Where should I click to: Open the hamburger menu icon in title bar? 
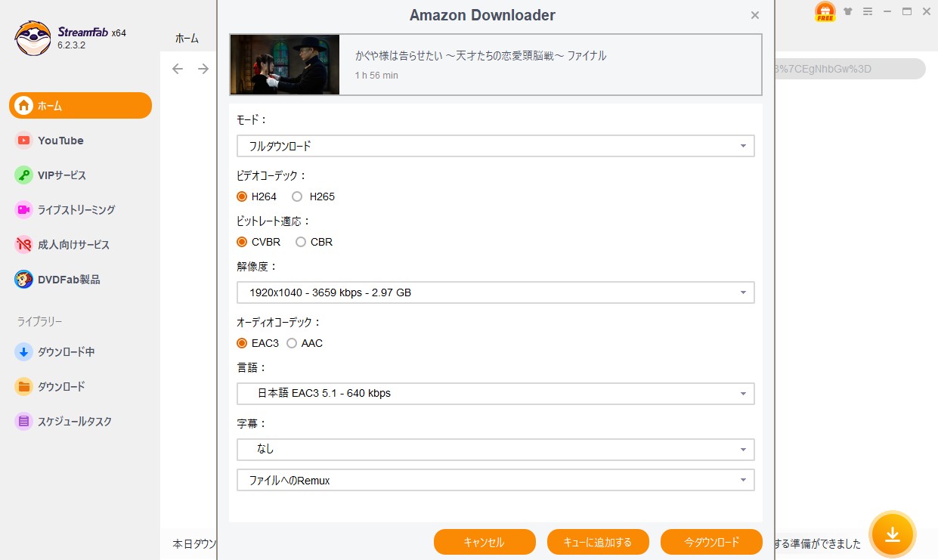[x=868, y=11]
